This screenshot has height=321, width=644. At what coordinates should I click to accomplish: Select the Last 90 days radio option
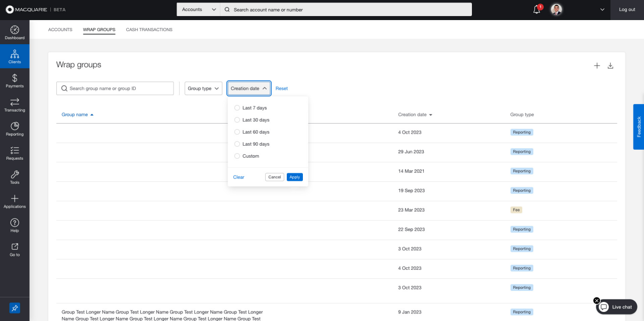[237, 144]
